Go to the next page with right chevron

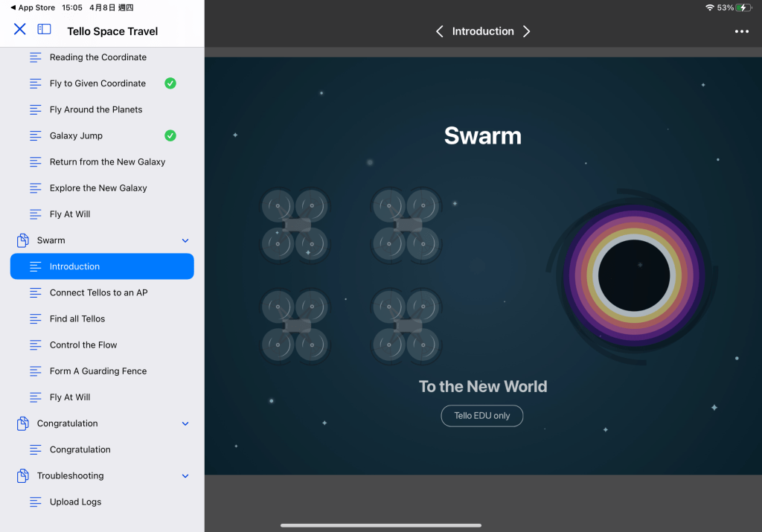(x=527, y=31)
